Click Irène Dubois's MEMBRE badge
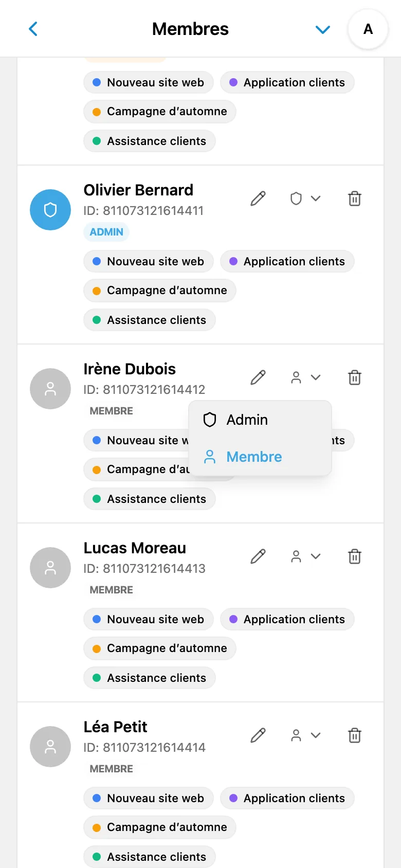This screenshot has height=868, width=401. pos(111,411)
